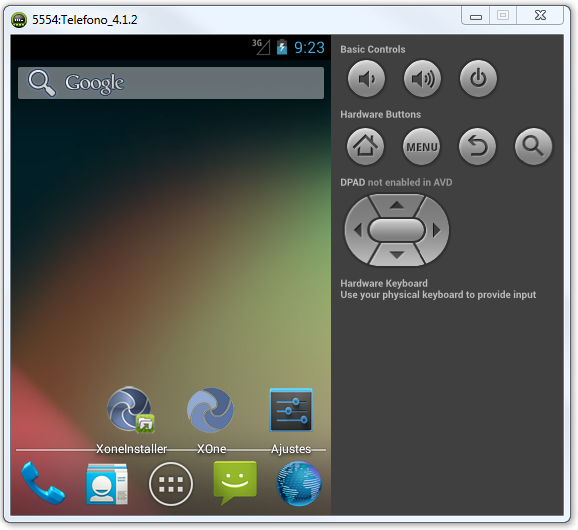This screenshot has width=578, height=530.
Task: Click the emulator power button
Action: click(x=478, y=79)
